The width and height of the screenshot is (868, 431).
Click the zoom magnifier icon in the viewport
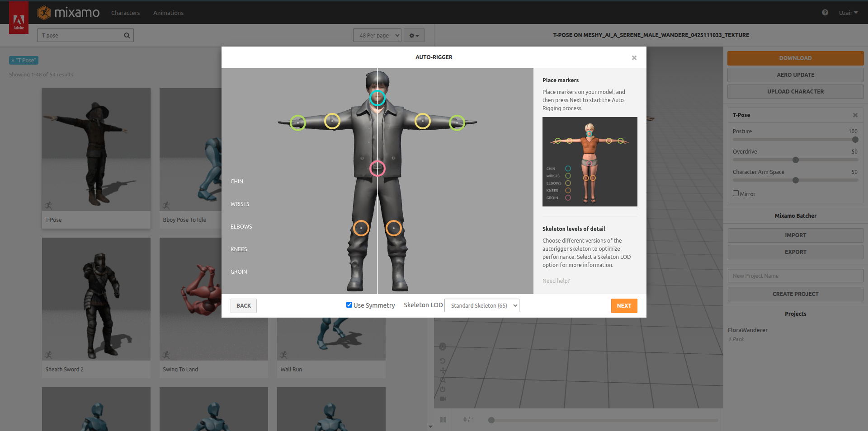443,380
